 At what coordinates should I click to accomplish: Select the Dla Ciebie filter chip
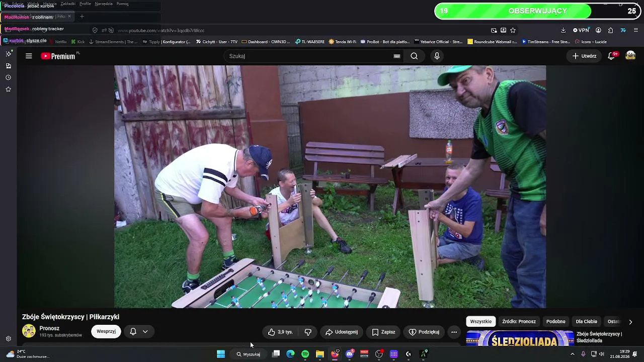click(586, 321)
